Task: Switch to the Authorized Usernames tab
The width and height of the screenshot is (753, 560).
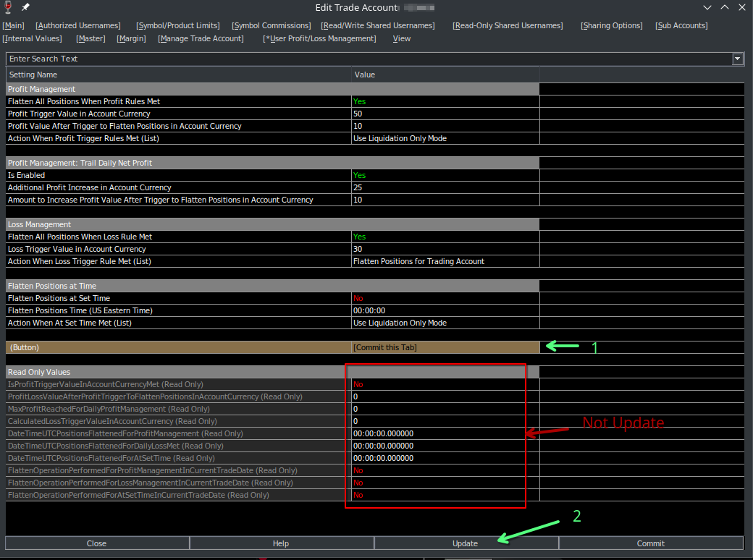Action: point(78,25)
